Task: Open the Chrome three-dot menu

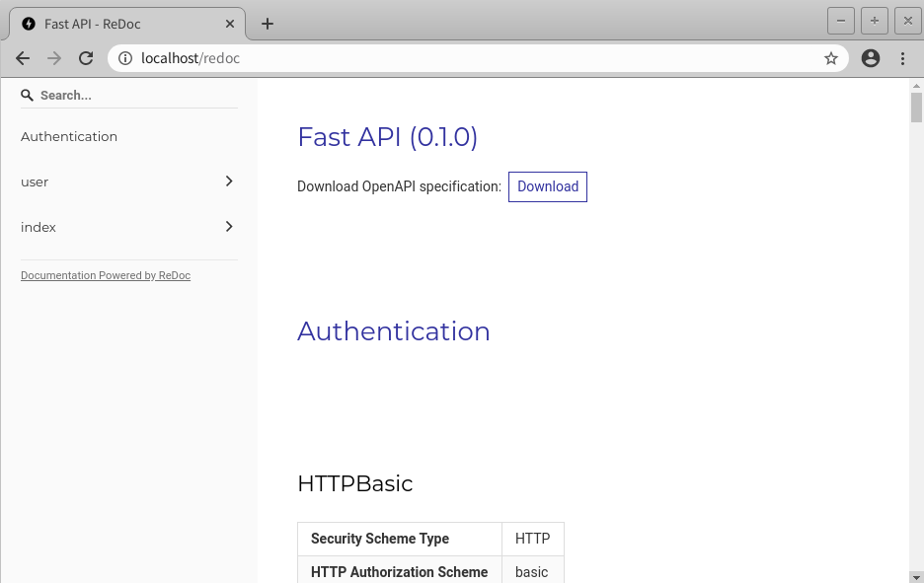Action: click(902, 58)
